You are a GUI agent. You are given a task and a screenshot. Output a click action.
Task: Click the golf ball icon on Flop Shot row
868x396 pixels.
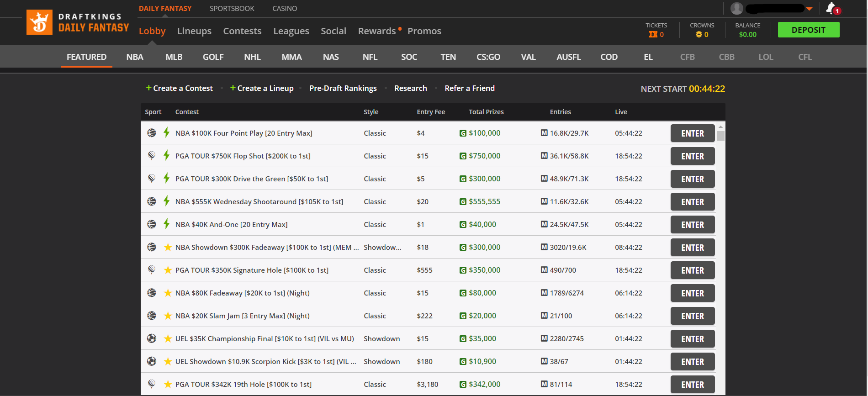[152, 156]
